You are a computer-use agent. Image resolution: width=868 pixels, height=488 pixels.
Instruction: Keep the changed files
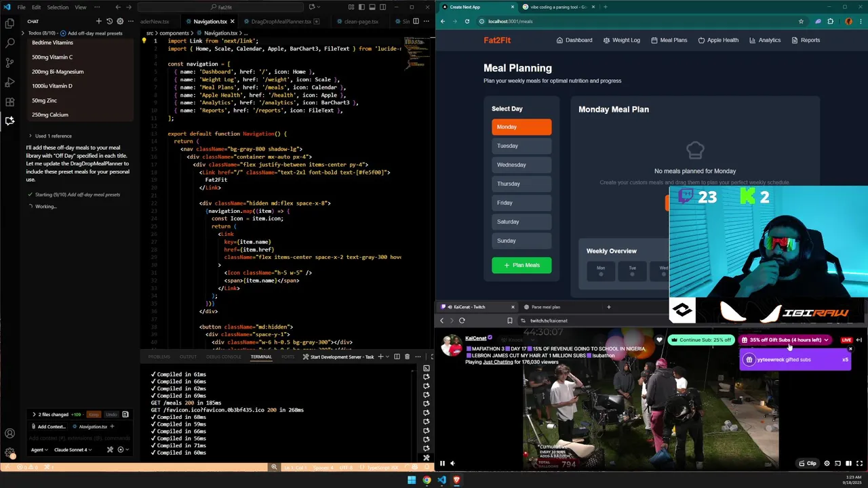click(x=94, y=414)
